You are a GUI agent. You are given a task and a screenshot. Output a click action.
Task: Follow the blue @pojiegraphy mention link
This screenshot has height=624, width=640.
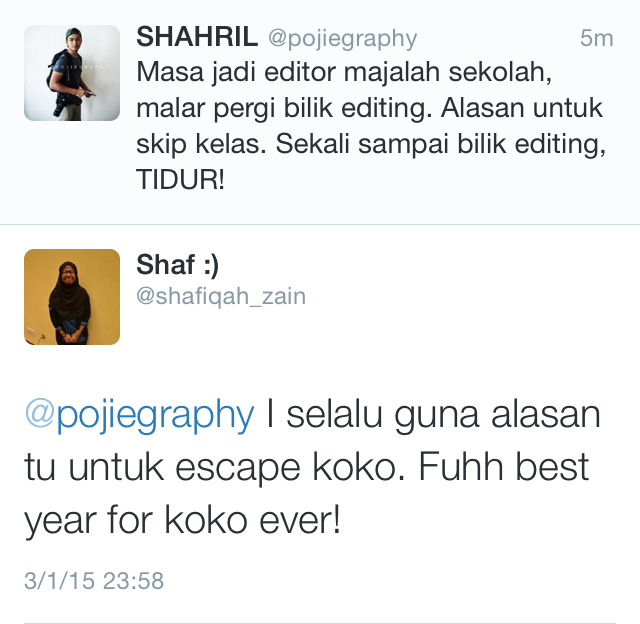tap(140, 415)
